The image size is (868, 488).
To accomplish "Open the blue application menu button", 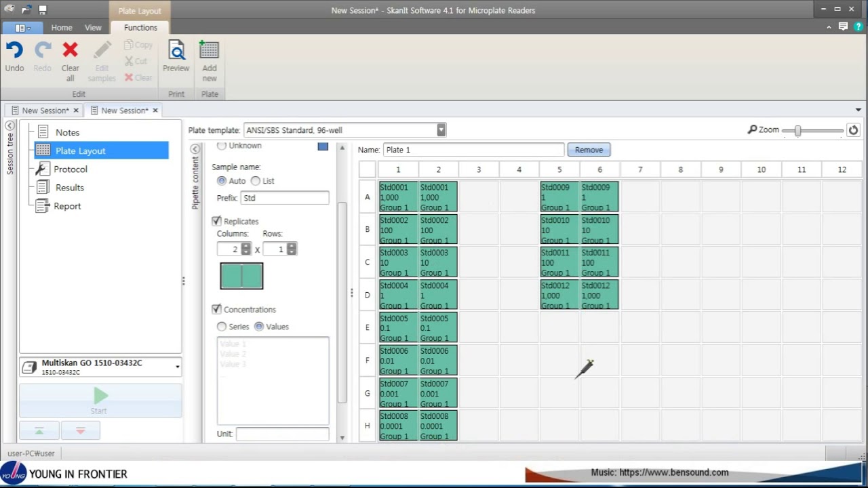I will coord(22,28).
